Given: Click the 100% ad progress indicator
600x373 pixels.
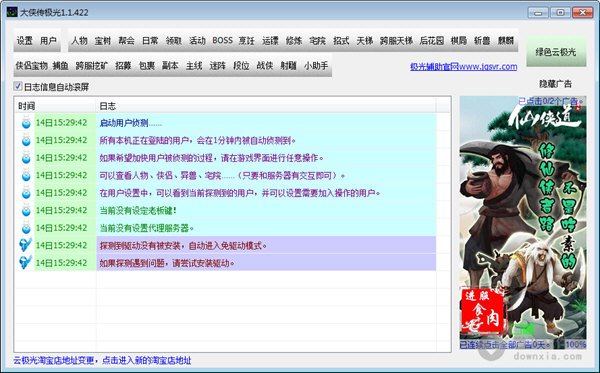Looking at the screenshot, I should click(x=575, y=344).
